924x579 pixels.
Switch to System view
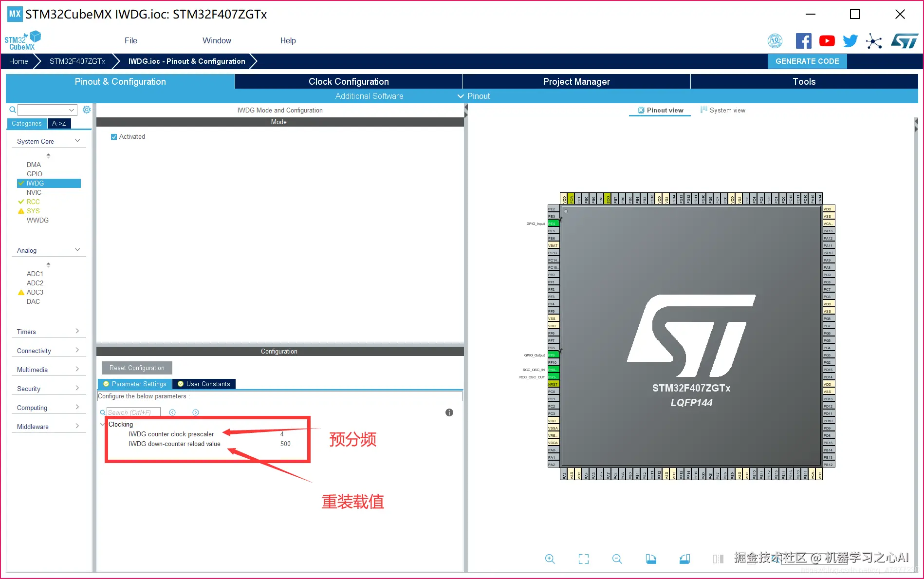point(723,110)
